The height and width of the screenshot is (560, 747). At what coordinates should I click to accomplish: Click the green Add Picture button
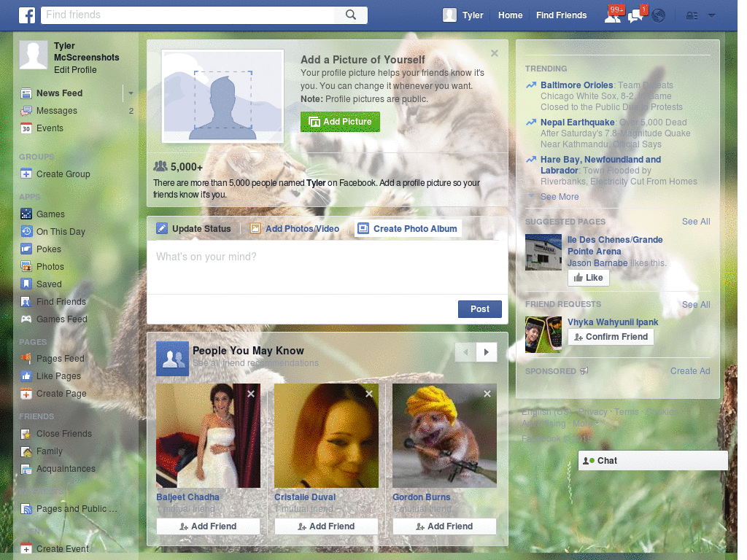[x=340, y=122]
